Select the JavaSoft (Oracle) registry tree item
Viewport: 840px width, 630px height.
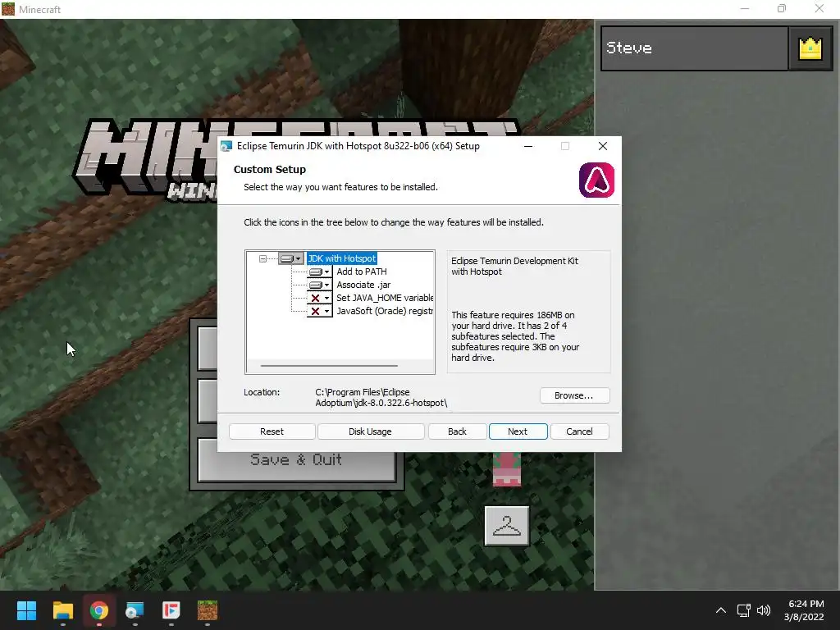[385, 311]
